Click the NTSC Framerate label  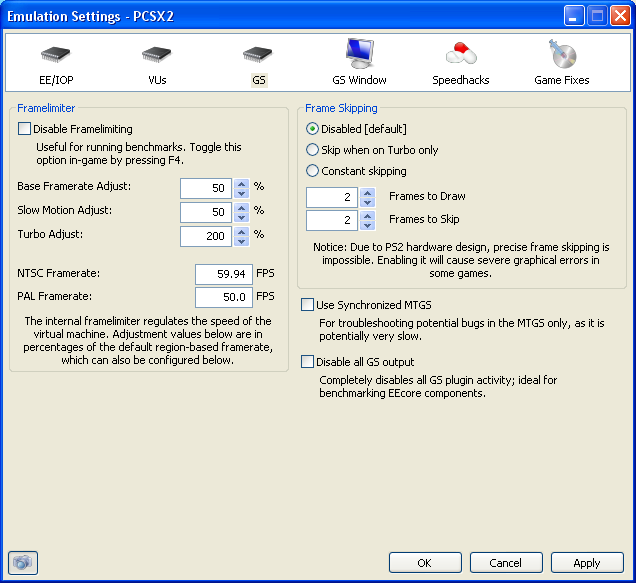click(58, 273)
